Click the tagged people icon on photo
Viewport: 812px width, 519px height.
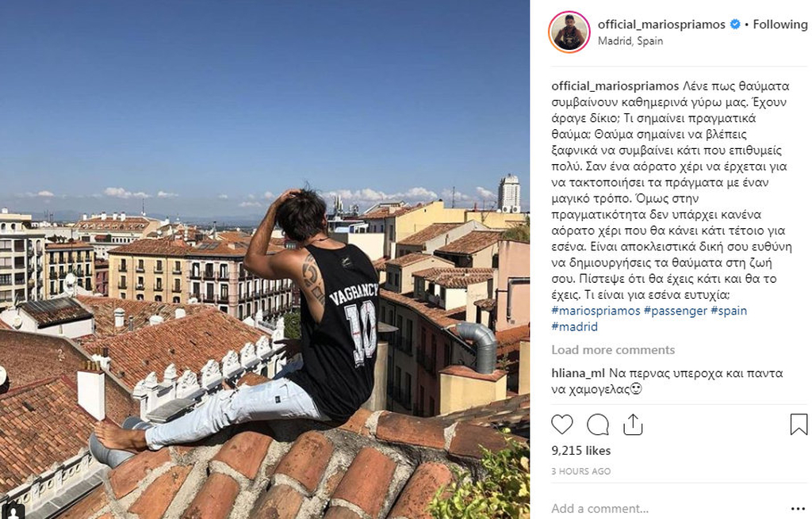tap(13, 511)
